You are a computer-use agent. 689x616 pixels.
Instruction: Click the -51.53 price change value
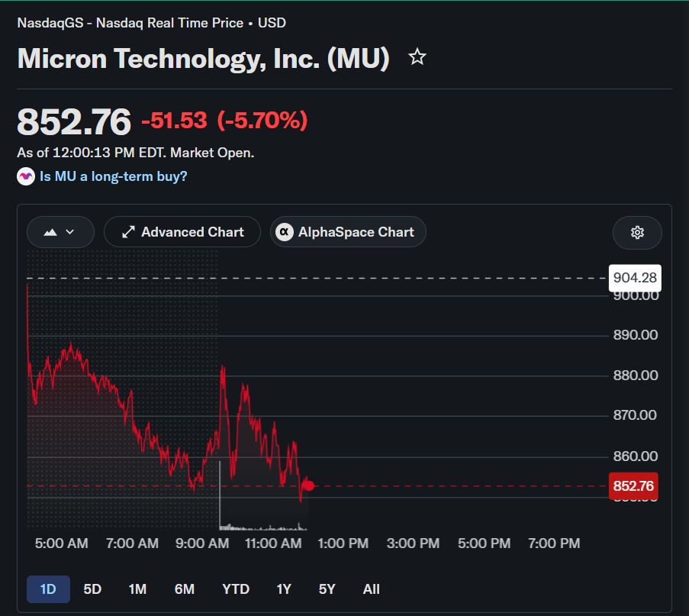coord(174,121)
